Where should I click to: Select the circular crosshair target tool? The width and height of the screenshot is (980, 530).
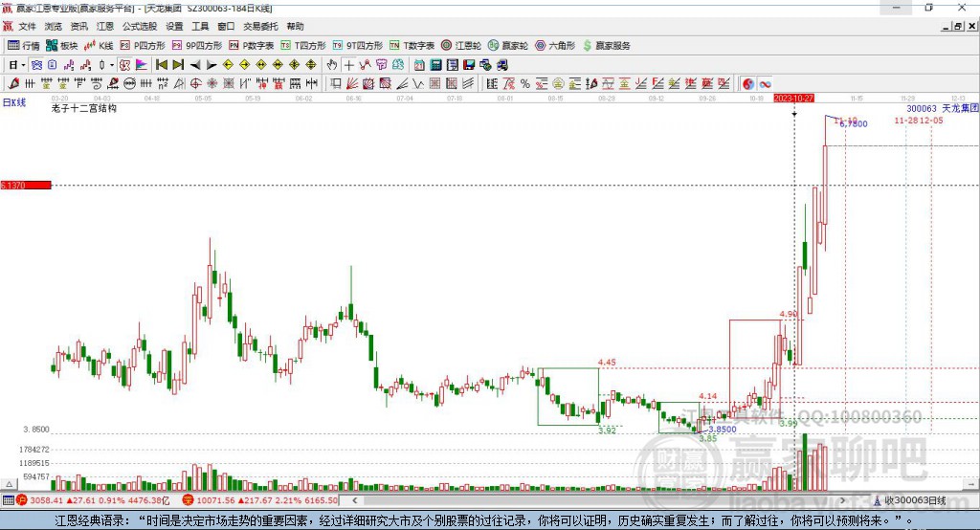pos(195,83)
